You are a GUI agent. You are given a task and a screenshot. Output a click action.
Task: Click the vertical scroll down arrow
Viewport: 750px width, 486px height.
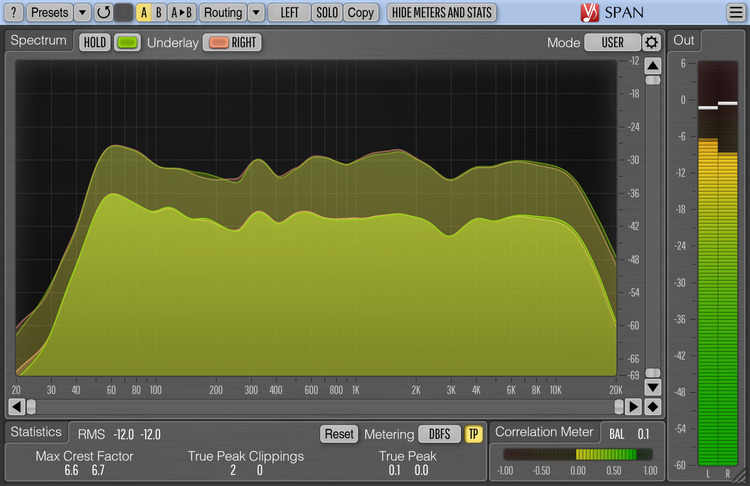pos(652,387)
